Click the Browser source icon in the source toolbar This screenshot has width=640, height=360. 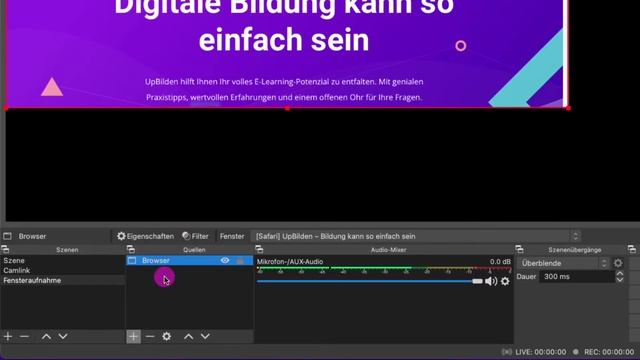point(7,236)
